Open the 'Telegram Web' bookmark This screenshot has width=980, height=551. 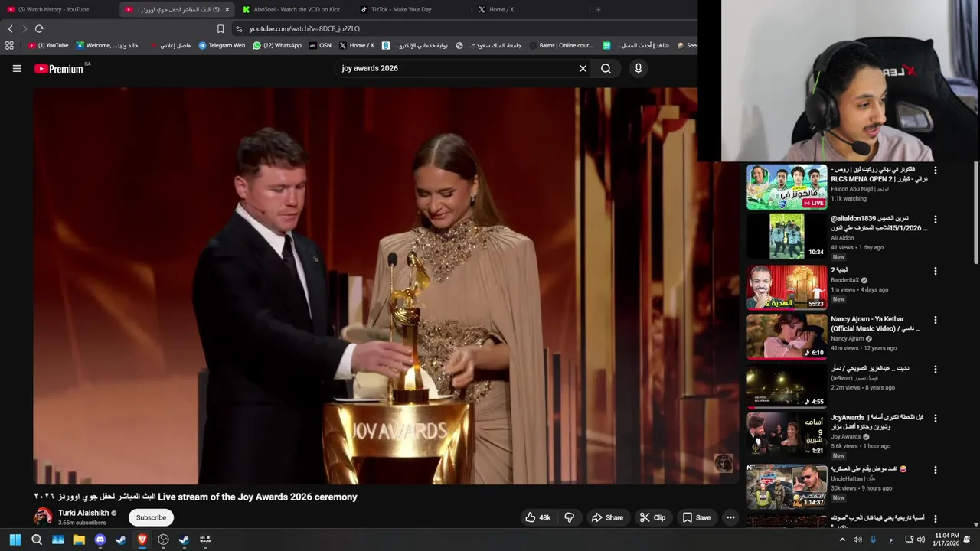[221, 45]
